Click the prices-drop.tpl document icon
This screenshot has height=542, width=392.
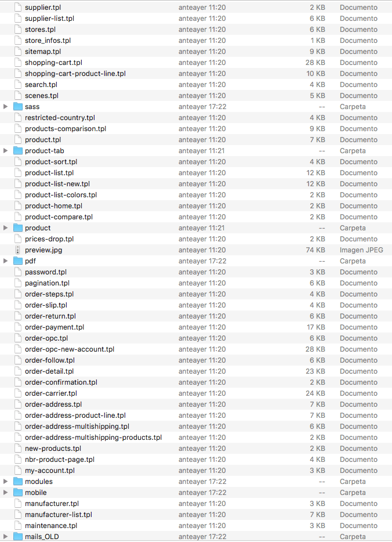[18, 239]
